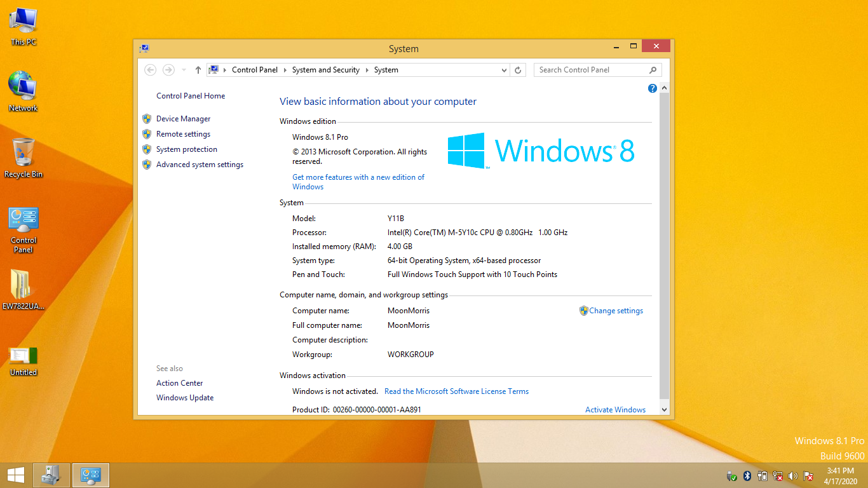Screen dimensions: 868x488
Task: Click the shield icon beside Change settings
Action: [583, 311]
